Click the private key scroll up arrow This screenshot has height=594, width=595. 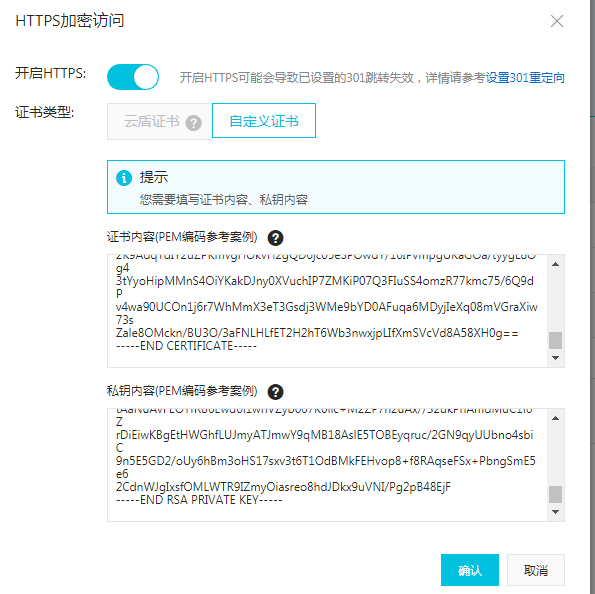coord(556,418)
